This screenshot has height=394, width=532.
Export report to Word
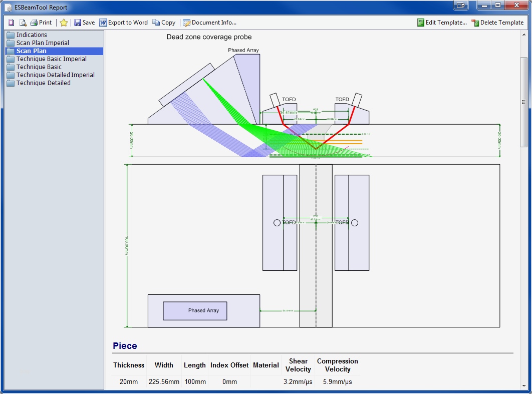point(124,23)
